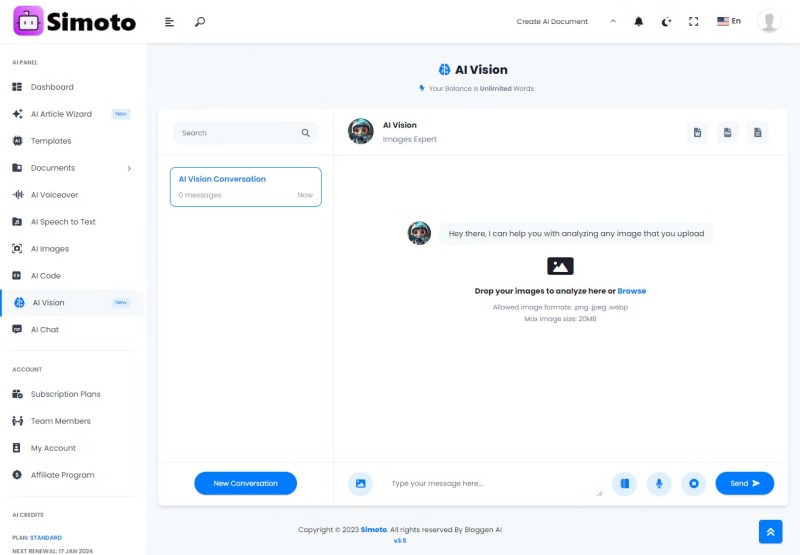
Task: Collapse the sidebar menu icon
Action: click(169, 22)
